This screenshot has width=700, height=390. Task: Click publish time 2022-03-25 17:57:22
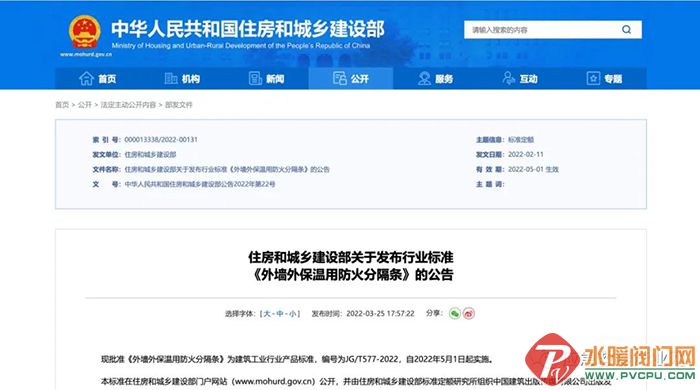click(x=380, y=314)
